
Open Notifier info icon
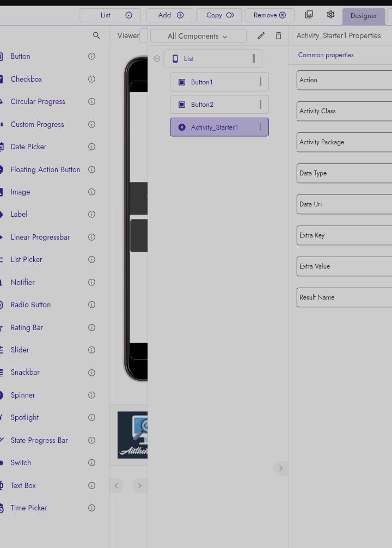(91, 282)
